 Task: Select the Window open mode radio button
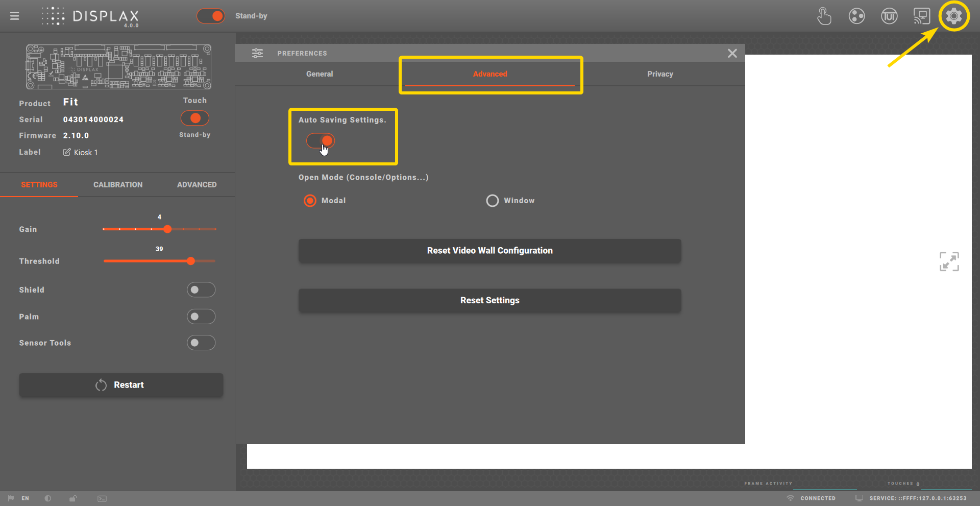coord(493,201)
